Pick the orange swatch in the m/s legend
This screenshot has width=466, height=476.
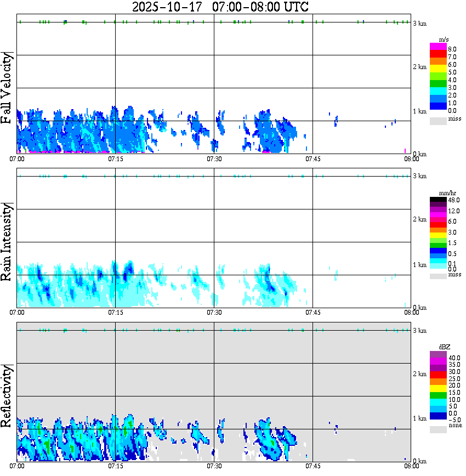[x=438, y=61]
